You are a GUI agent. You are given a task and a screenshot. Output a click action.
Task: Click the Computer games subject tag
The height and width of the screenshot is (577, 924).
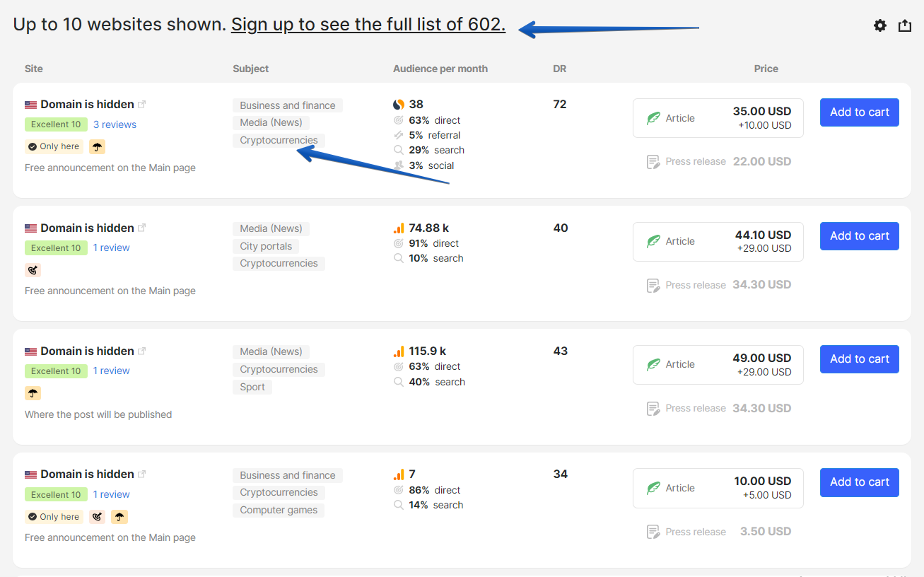[279, 510]
